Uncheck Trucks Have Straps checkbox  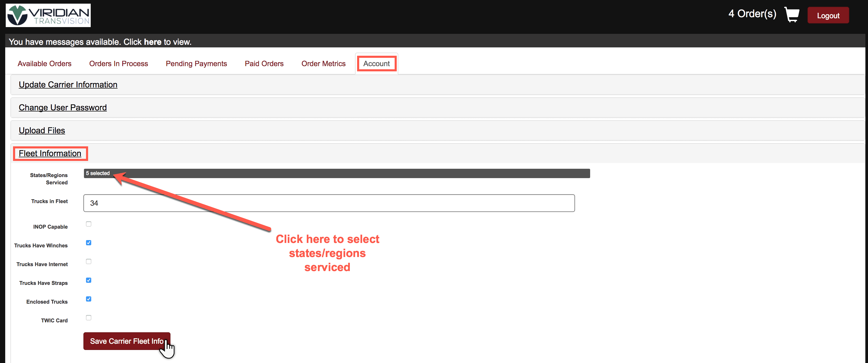click(x=89, y=280)
